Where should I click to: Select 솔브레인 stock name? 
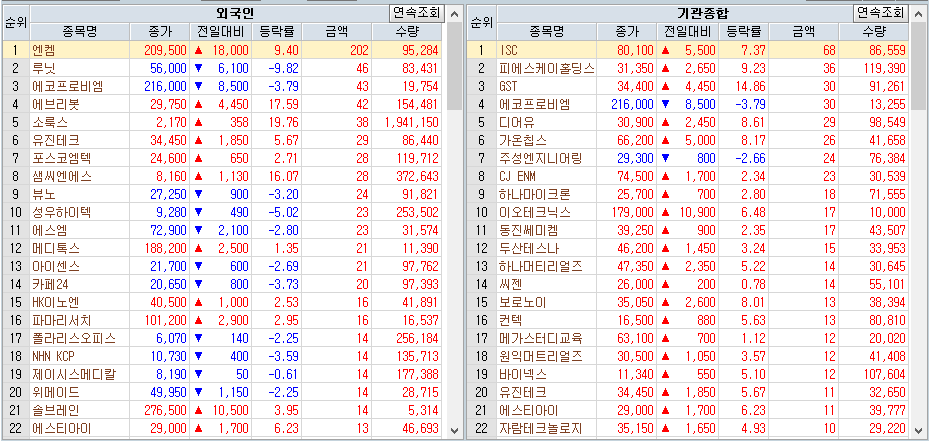tap(56, 410)
